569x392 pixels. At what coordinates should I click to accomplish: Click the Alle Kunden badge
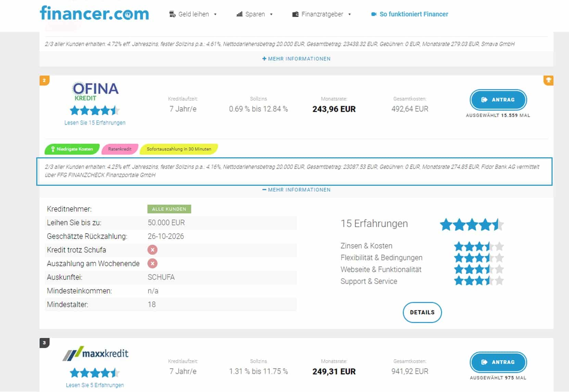(x=169, y=209)
